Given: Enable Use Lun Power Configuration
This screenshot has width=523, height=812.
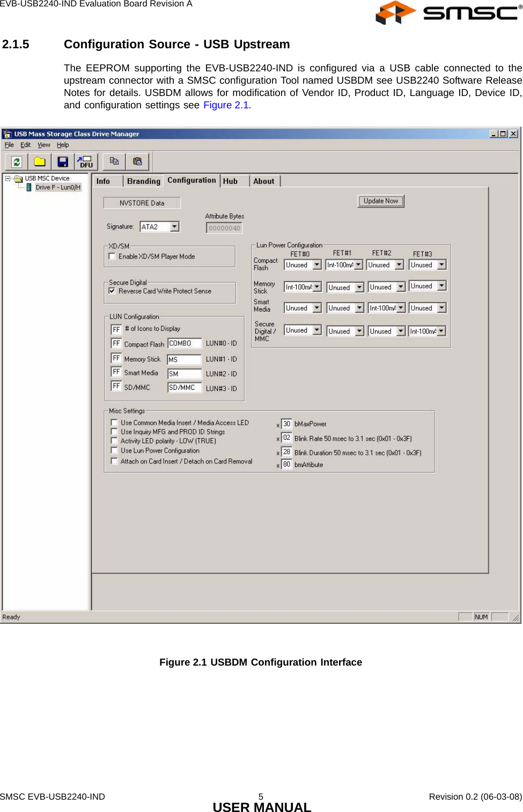Looking at the screenshot, I should click(114, 451).
